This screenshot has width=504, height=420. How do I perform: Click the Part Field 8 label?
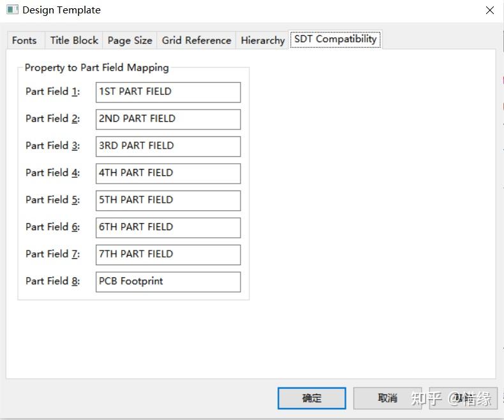click(x=52, y=281)
